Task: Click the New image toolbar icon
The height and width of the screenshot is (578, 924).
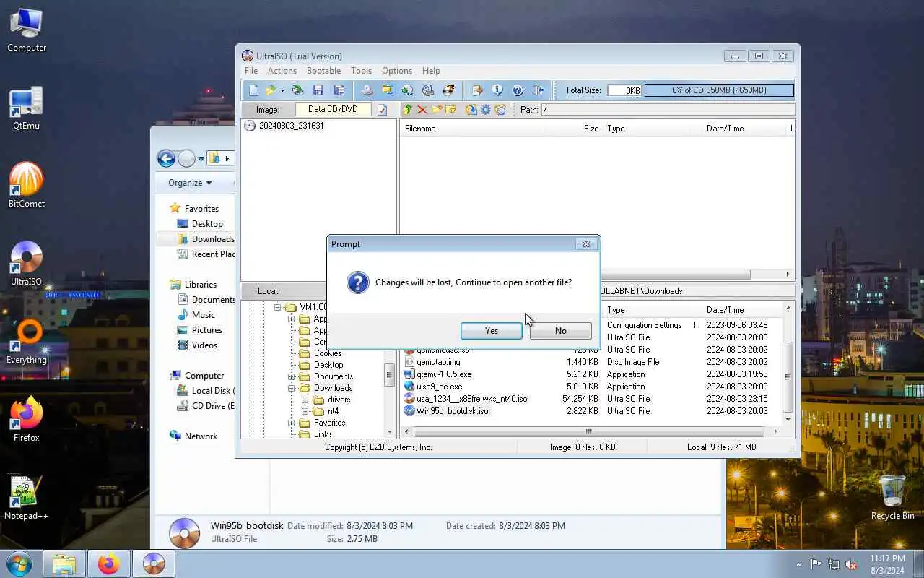Action: [x=253, y=90]
